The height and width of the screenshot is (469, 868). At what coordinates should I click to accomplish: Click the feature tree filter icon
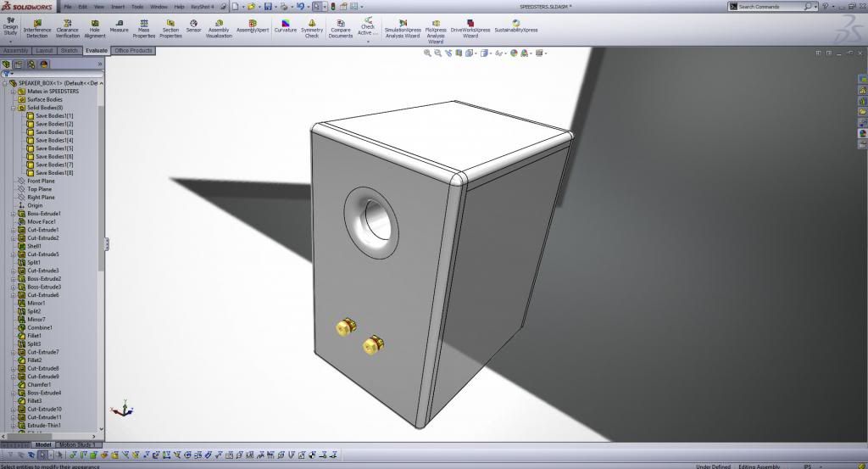pyautogui.click(x=6, y=74)
